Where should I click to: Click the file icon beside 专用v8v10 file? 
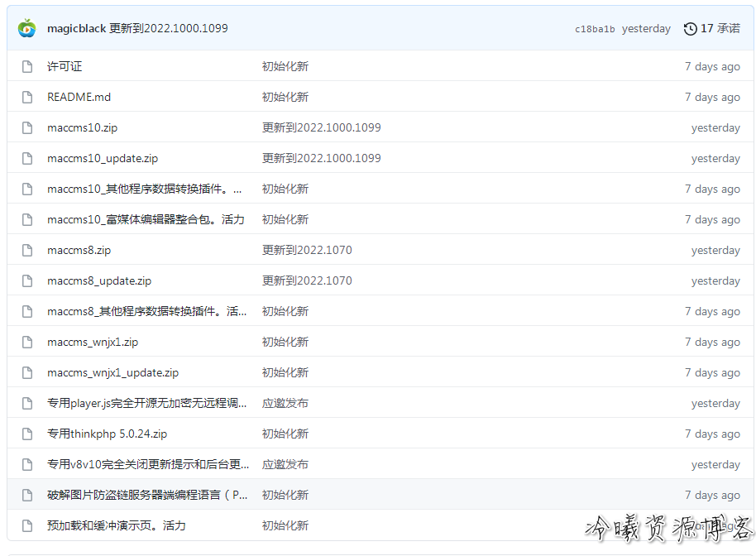(27, 464)
